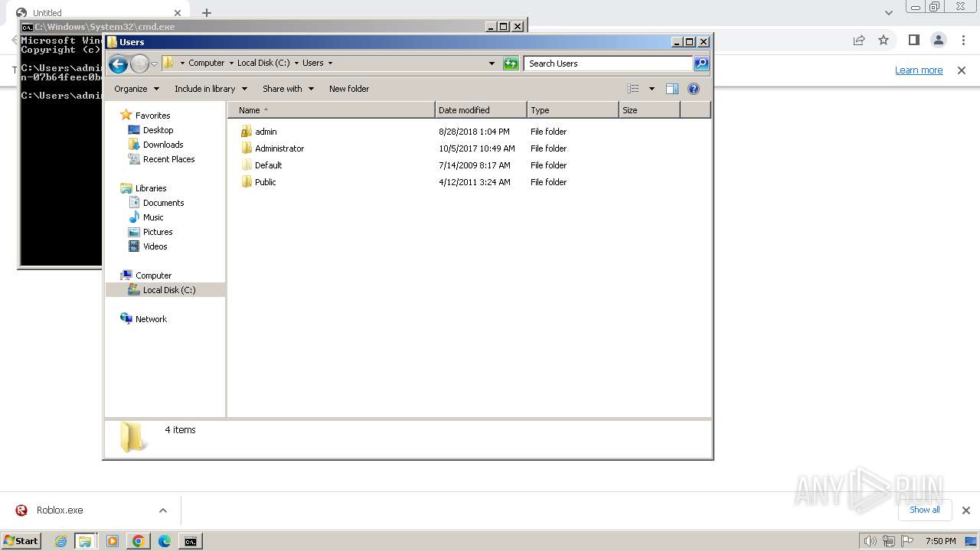The height and width of the screenshot is (551, 980).
Task: Open Explorer Help question mark
Action: pyautogui.click(x=694, y=89)
